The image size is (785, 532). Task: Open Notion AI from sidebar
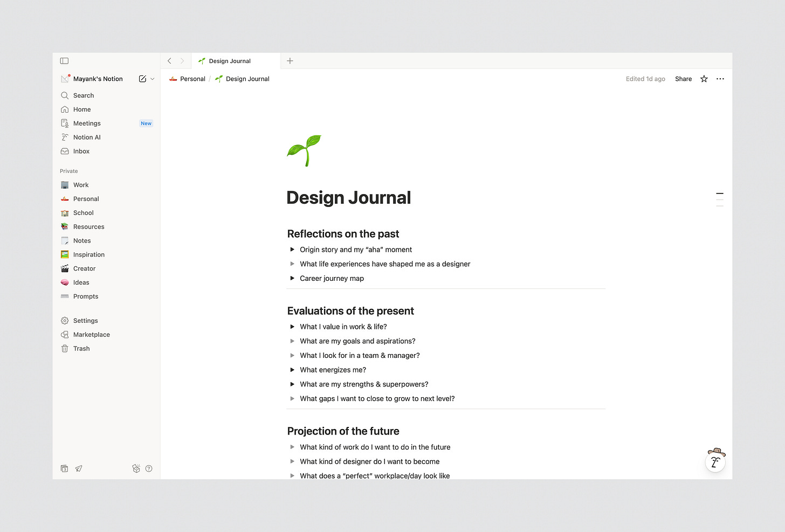click(x=107, y=137)
